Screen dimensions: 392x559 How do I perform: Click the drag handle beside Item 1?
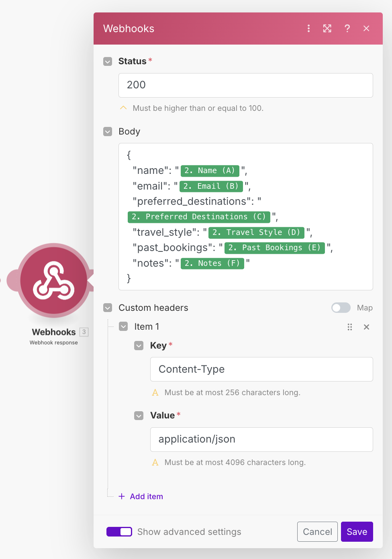[x=349, y=327]
